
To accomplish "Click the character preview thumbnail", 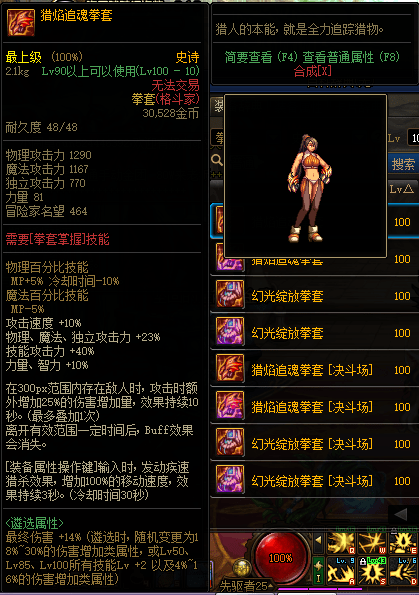I will tap(306, 176).
